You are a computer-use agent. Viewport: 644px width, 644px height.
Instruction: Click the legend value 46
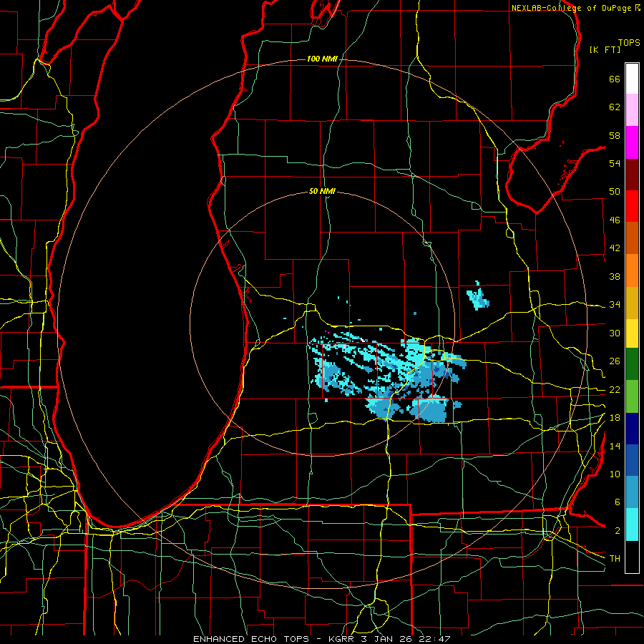click(x=615, y=220)
